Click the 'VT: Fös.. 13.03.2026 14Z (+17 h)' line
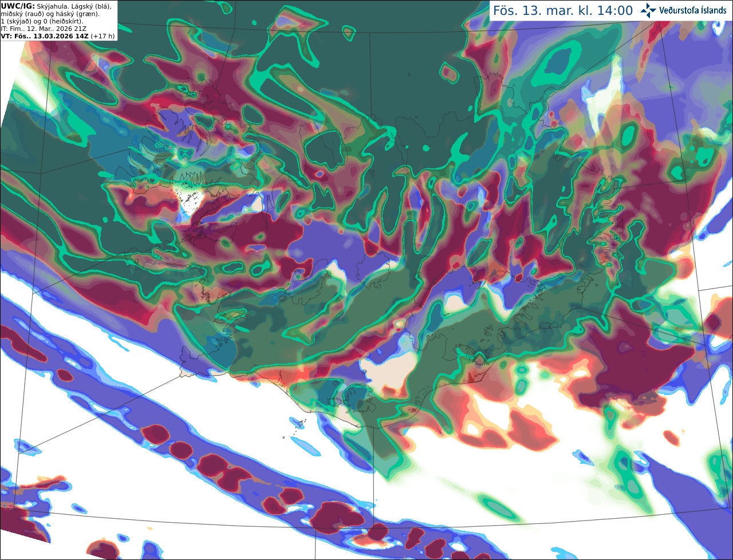Viewport: 733px width, 560px height. tap(58, 36)
